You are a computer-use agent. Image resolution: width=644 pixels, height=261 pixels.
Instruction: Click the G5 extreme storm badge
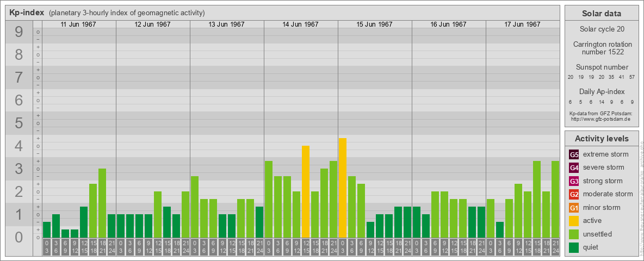574,155
